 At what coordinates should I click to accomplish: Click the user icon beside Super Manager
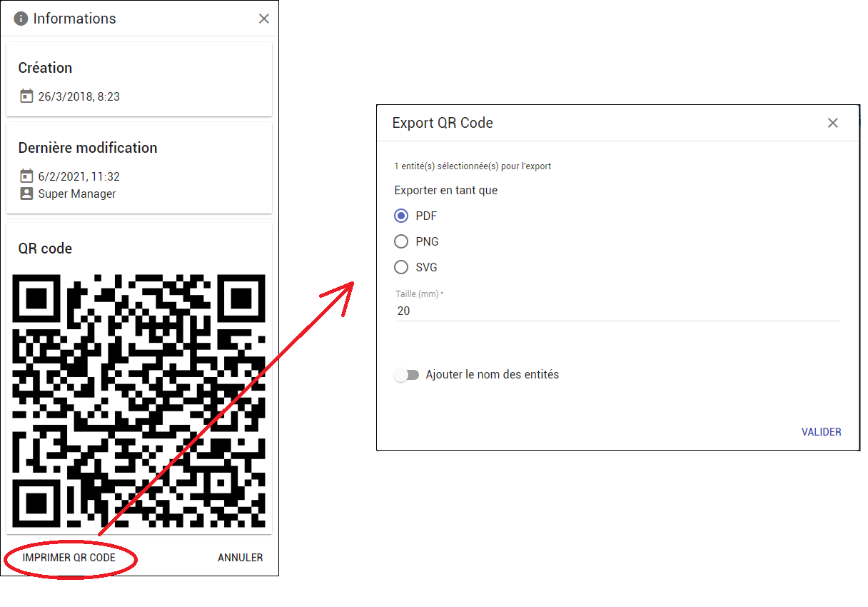[26, 194]
